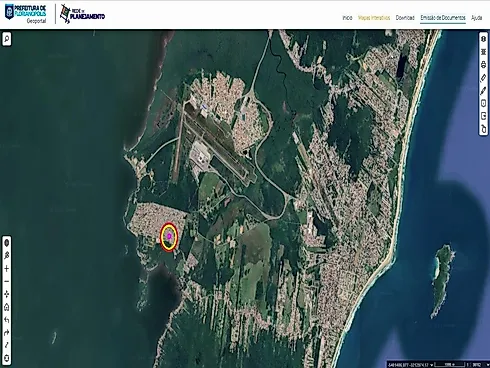Click the bottom icon of right toolbar

(x=483, y=129)
